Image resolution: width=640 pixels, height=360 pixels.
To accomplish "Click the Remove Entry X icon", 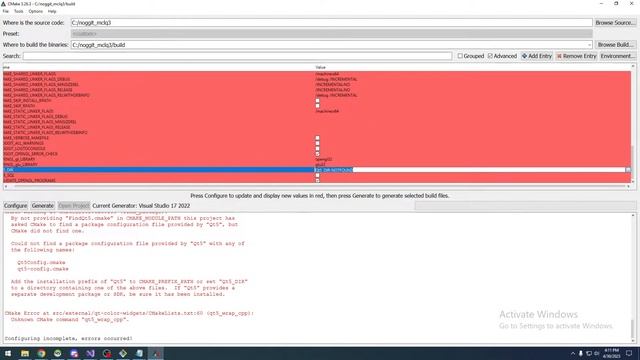I will click(559, 56).
